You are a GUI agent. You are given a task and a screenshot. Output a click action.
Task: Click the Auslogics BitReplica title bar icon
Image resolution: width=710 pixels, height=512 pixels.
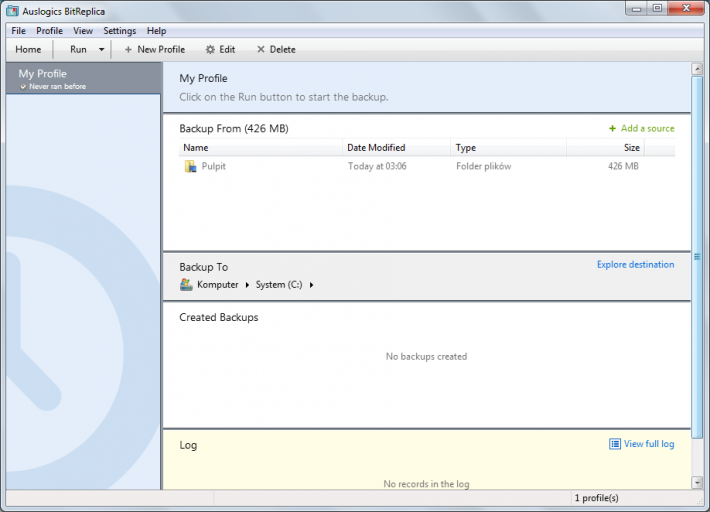pyautogui.click(x=12, y=10)
